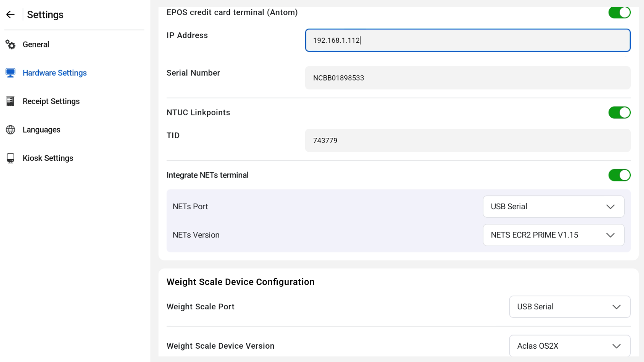Click the Hardware Settings monitor icon
644x362 pixels.
point(10,73)
